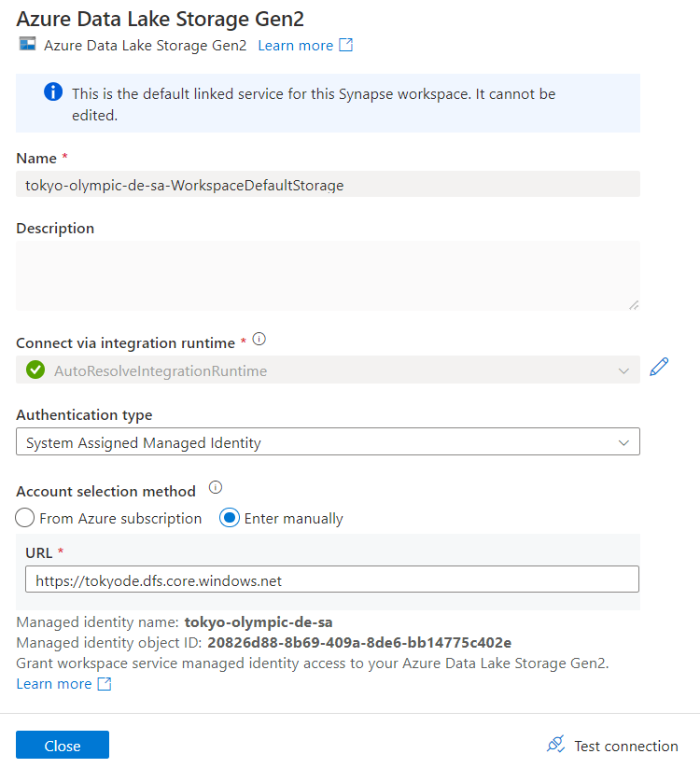Screen dimensions: 700x768
Task: Click the edit pencil beside the integration runtime
Action: (x=659, y=367)
